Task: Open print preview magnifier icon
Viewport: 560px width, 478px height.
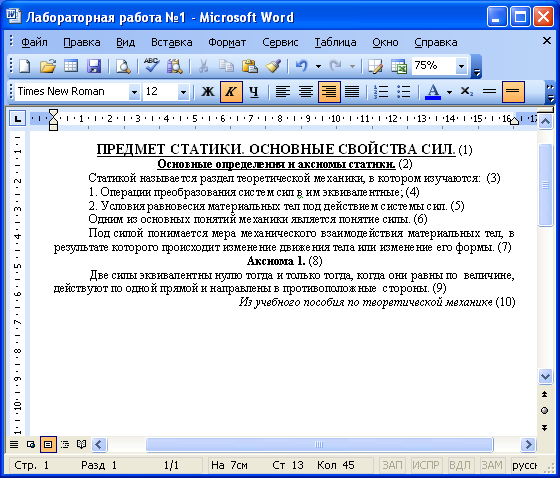Action: pyautogui.click(x=123, y=66)
